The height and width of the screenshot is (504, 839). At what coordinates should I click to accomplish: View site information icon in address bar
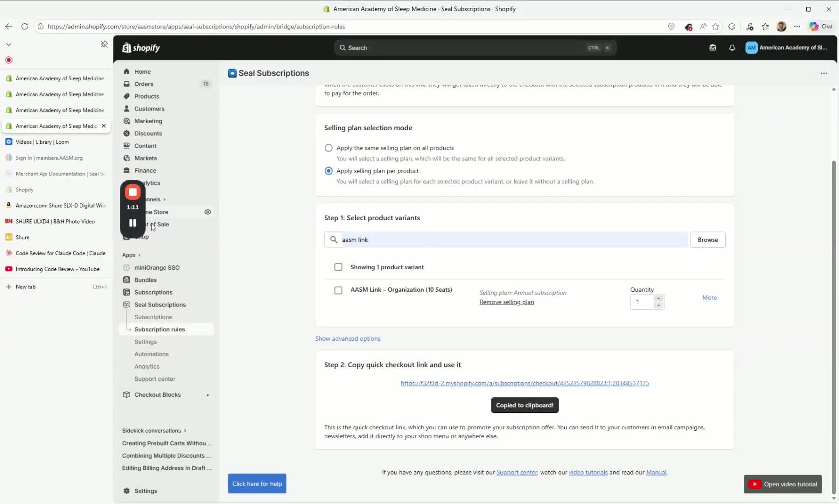tap(41, 27)
